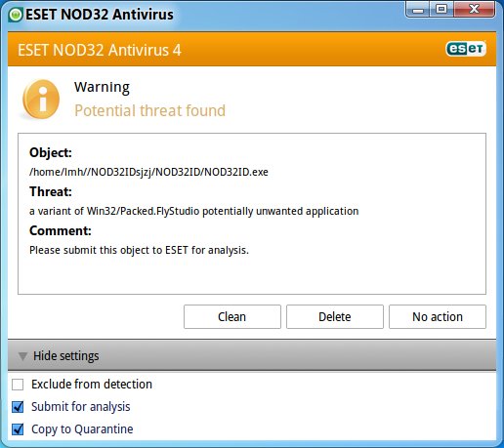Uncheck the Submit for analysis checkbox
This screenshot has width=504, height=448.
click(18, 407)
